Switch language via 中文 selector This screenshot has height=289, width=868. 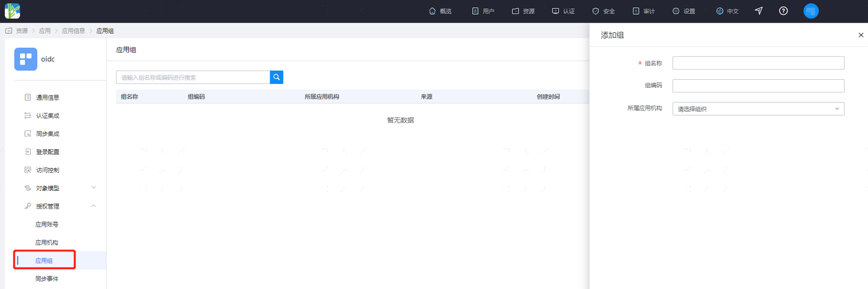click(727, 11)
